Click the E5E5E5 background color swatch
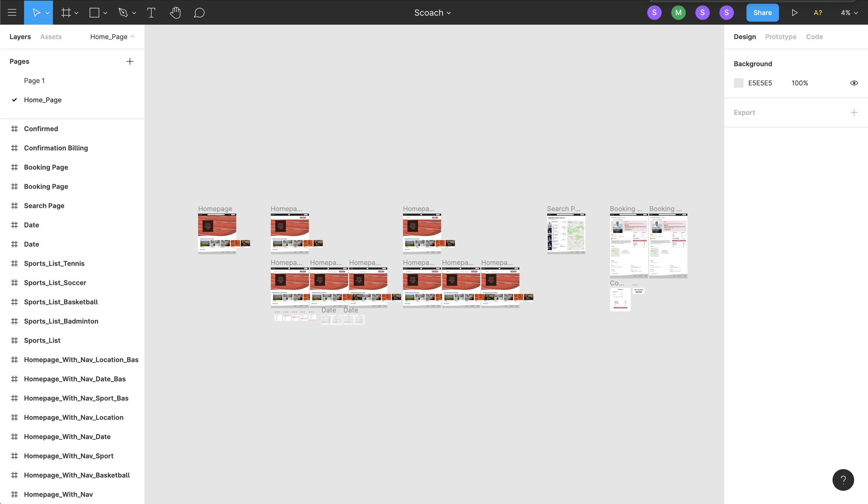 tap(738, 83)
